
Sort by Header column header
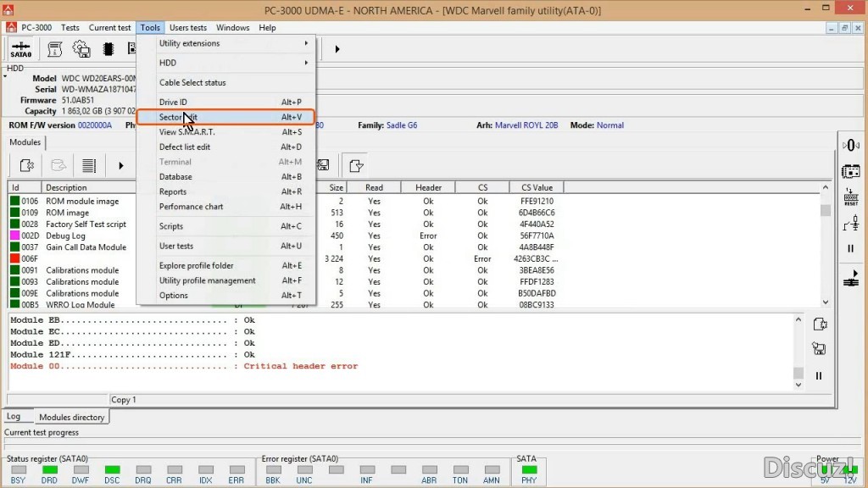[428, 187]
